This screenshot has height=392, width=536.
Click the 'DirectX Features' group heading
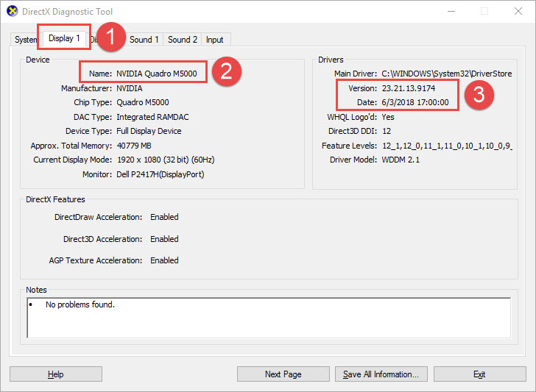(55, 199)
